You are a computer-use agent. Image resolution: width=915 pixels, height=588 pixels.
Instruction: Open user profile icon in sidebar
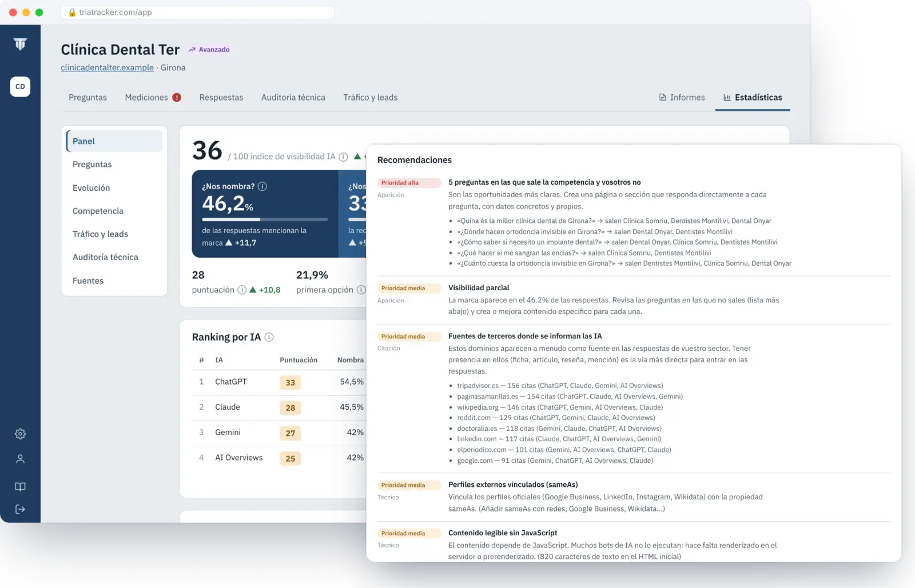[x=20, y=459]
